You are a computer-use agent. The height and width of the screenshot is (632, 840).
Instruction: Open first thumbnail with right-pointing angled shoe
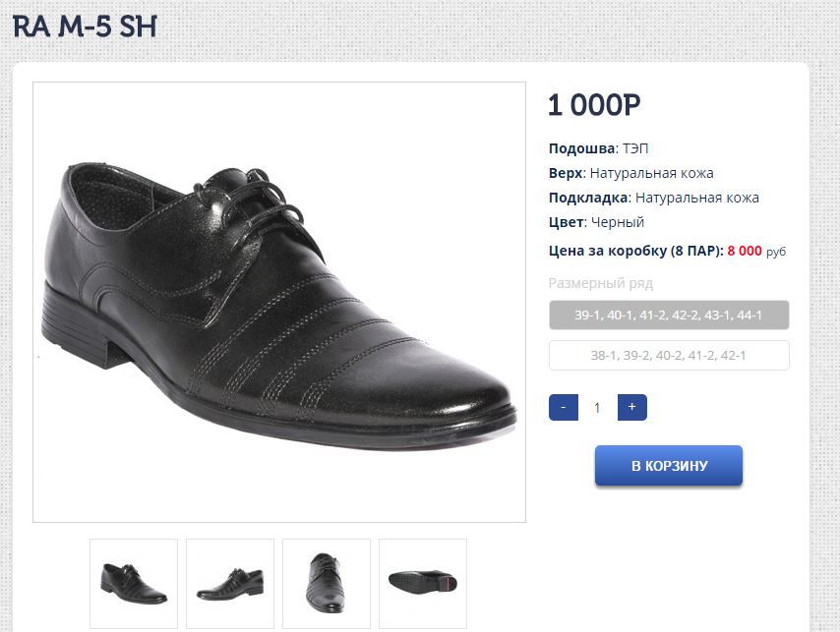click(134, 583)
